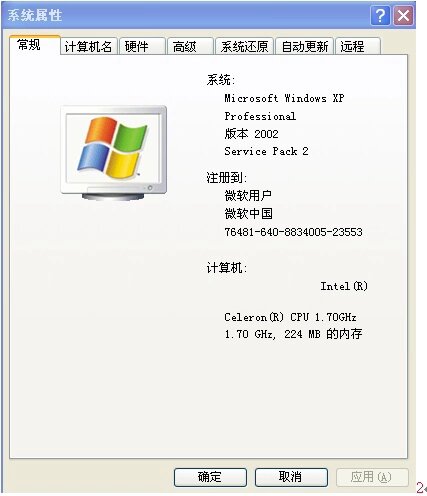Click the 取消 button
Image resolution: width=427 pixels, height=496 pixels.
[291, 477]
